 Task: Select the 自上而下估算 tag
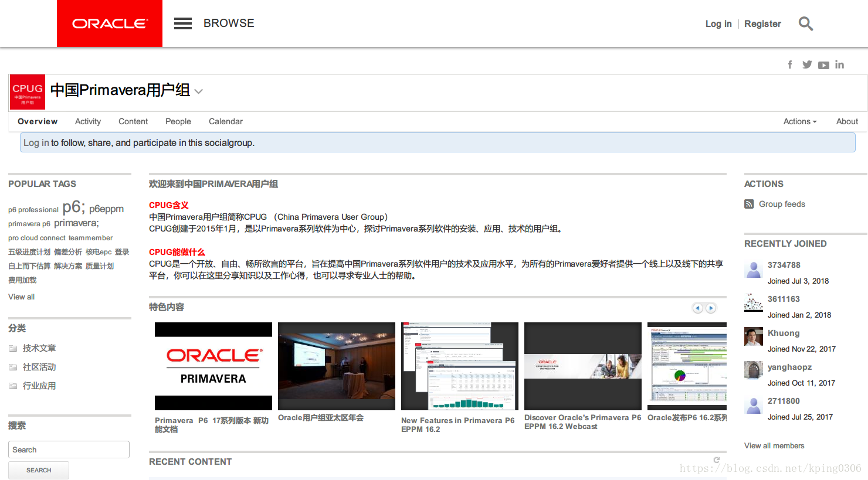click(29, 266)
